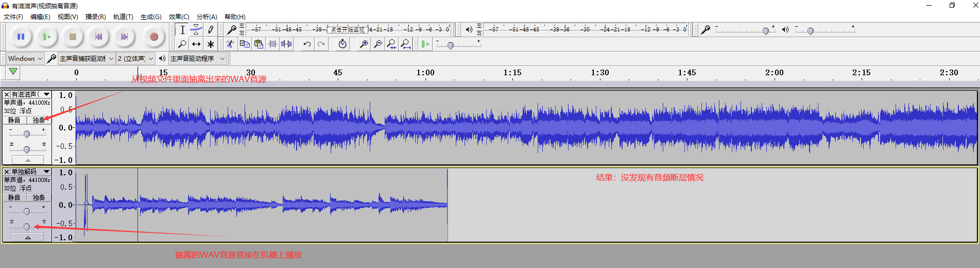Undo the last action
Screen dimensions: 980x268
307,44
